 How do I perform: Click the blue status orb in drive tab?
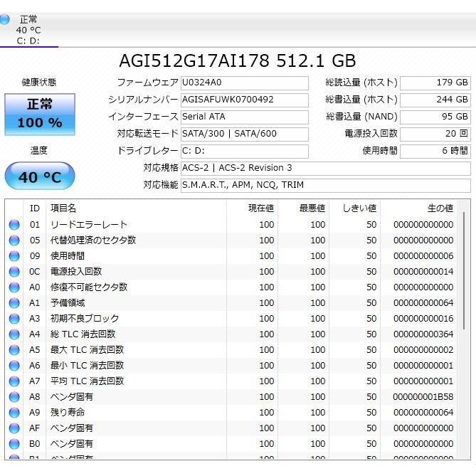pos(4,19)
